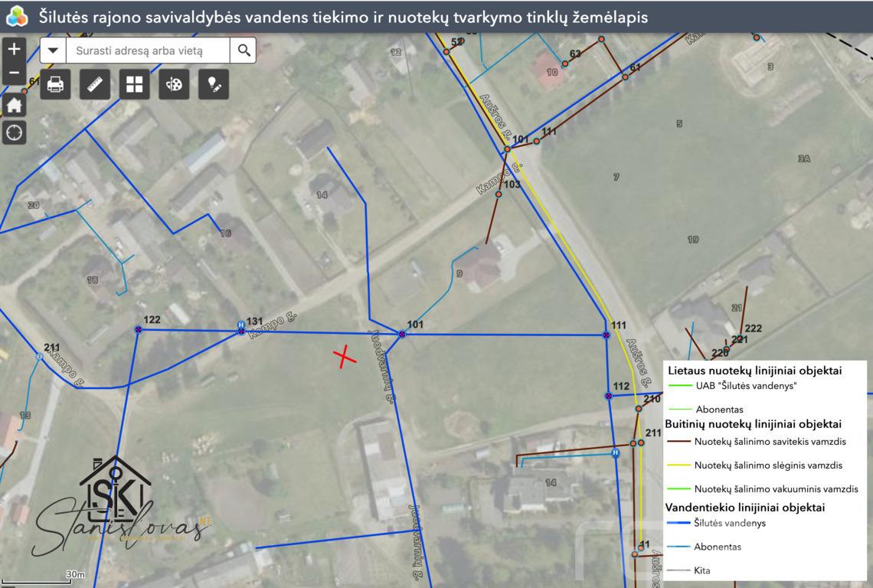This screenshot has height=588, width=873.
Task: Select the orange sewer node 101
Action: (507, 149)
